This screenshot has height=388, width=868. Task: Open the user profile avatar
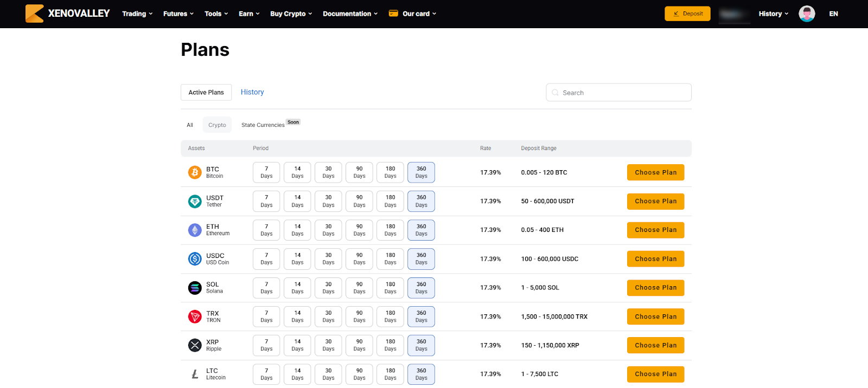point(807,14)
